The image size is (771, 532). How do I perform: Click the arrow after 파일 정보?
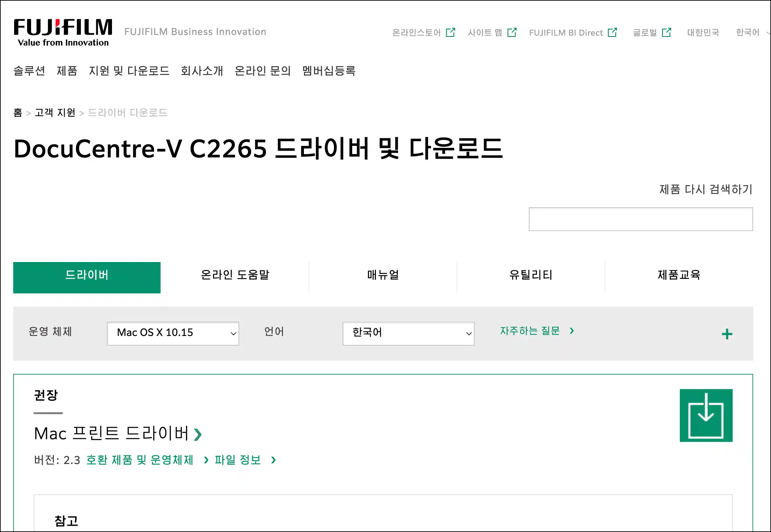click(x=273, y=460)
